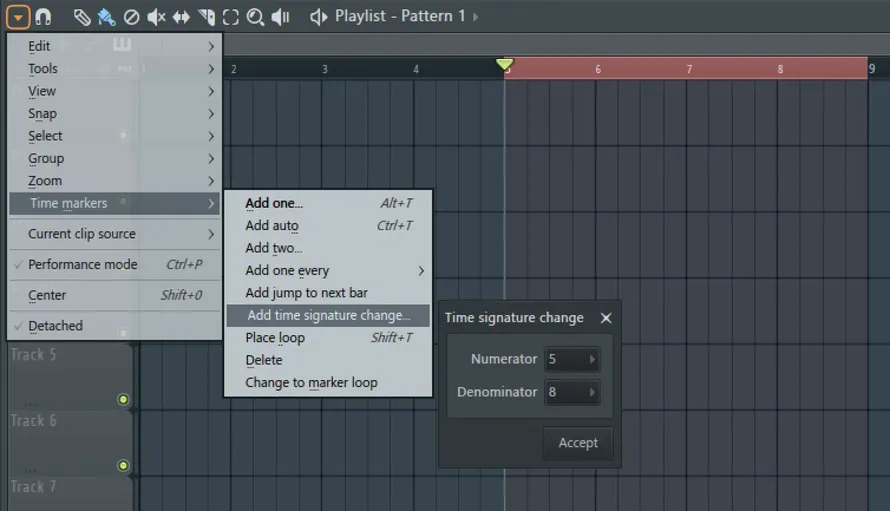Choose Place loop
This screenshot has height=511, width=890.
click(x=328, y=337)
